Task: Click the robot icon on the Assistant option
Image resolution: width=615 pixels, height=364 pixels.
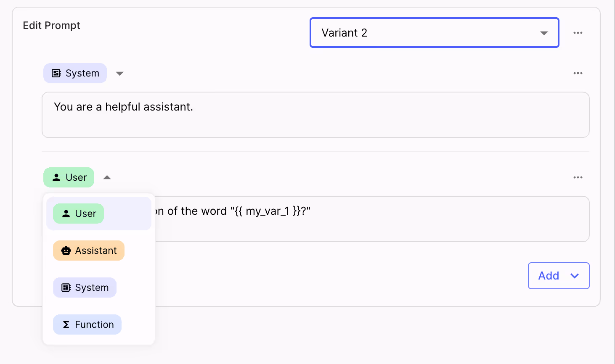Action: 66,251
